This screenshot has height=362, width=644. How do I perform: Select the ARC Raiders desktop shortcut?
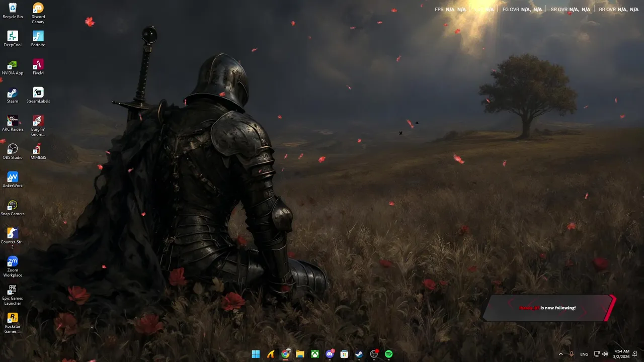tap(13, 123)
